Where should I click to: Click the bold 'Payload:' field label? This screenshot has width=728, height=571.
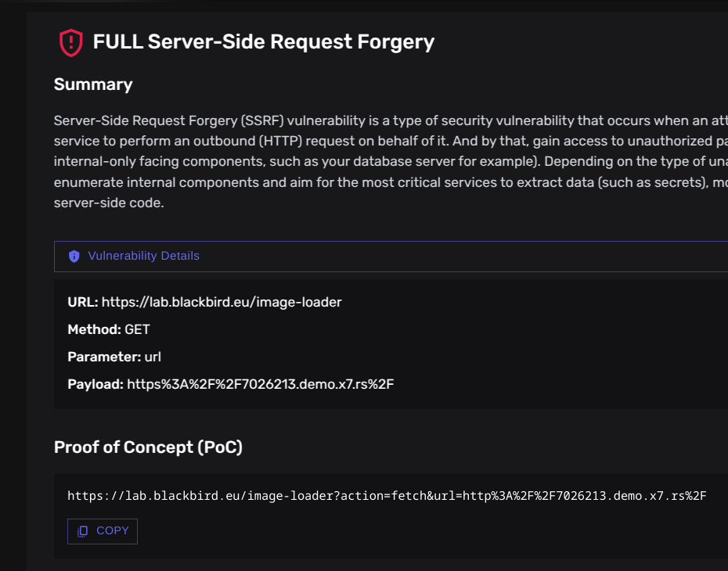tap(96, 384)
